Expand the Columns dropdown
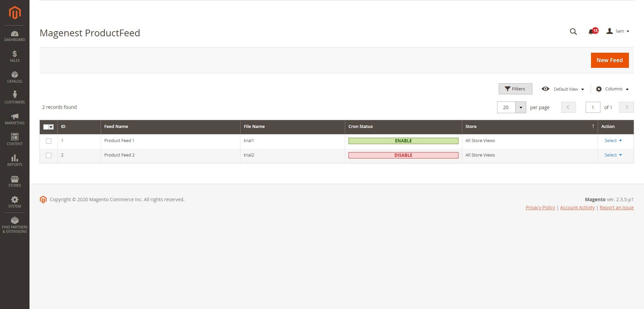644x309 pixels. tap(612, 89)
